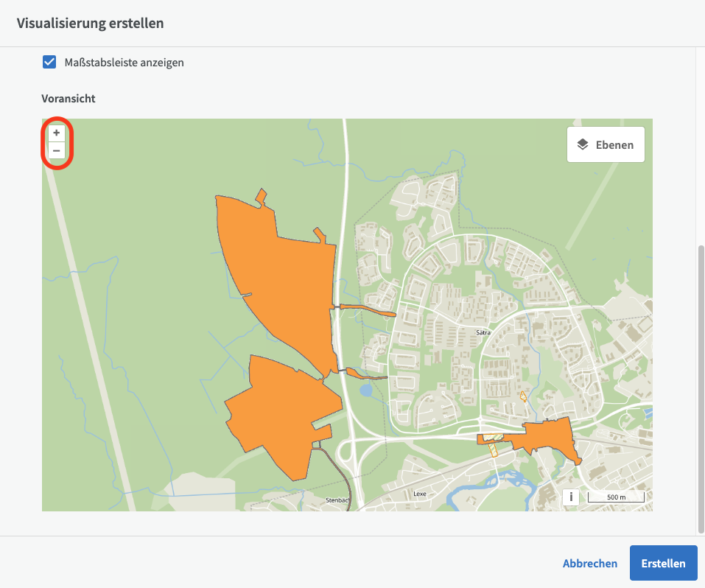The height and width of the screenshot is (588, 705).
Task: Open the Ebenen layers panel
Action: (x=606, y=144)
